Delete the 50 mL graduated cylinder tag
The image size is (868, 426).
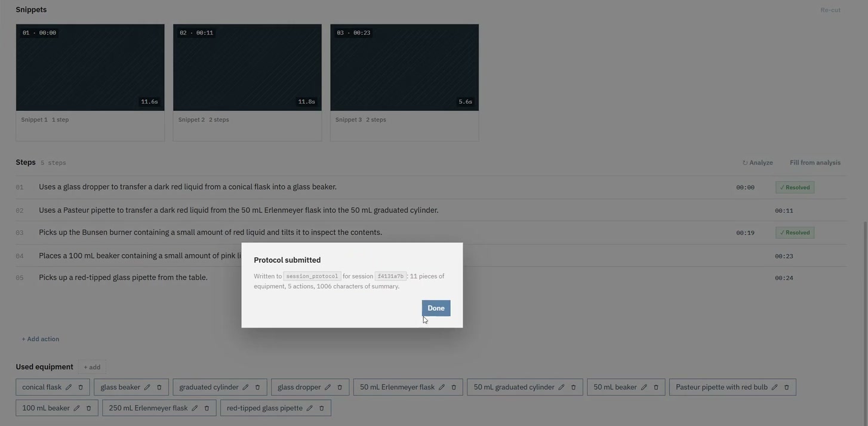[x=574, y=387]
